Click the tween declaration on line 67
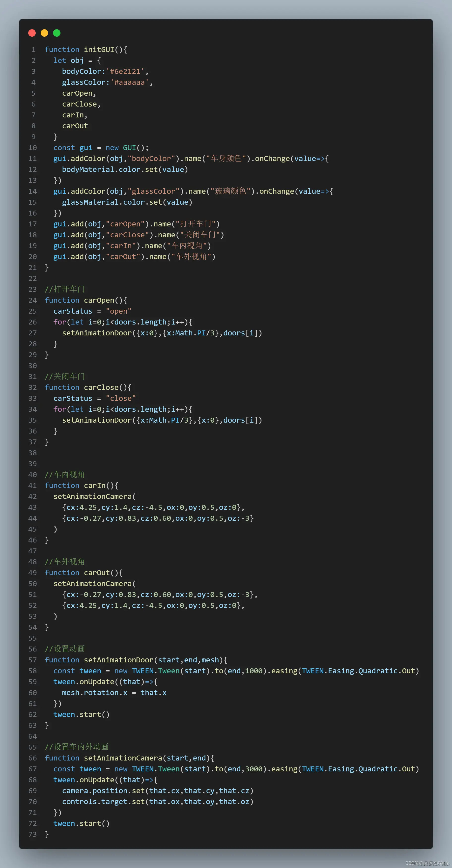 click(x=236, y=769)
